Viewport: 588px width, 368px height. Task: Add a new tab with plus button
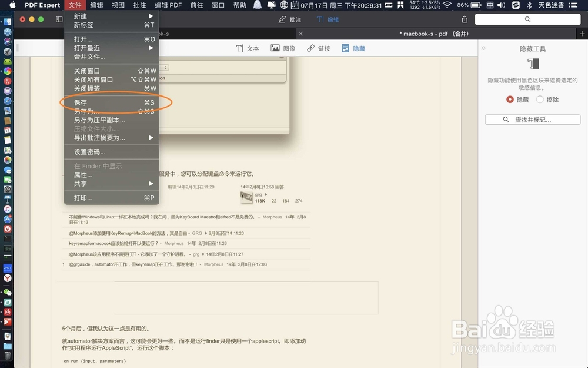point(582,34)
